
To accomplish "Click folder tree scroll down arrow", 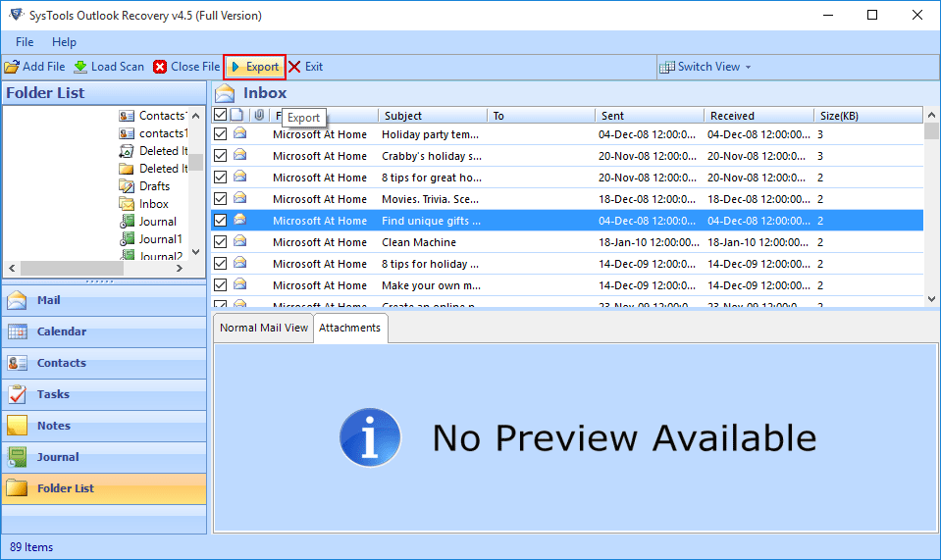I will click(195, 252).
